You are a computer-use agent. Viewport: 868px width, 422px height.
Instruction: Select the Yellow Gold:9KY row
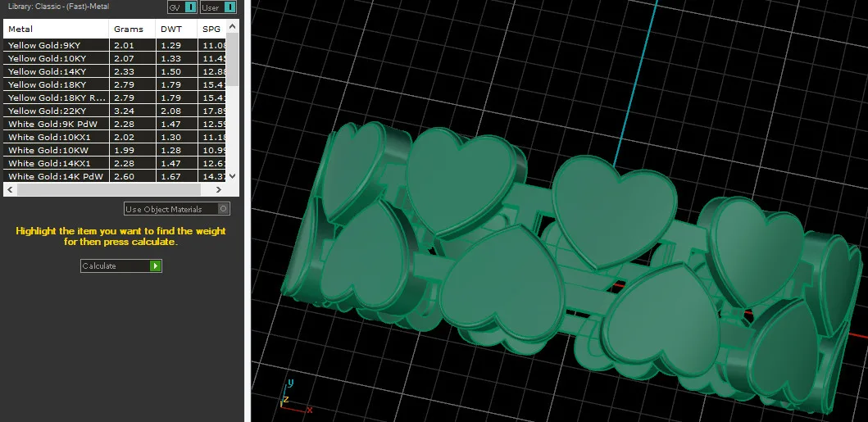115,45
